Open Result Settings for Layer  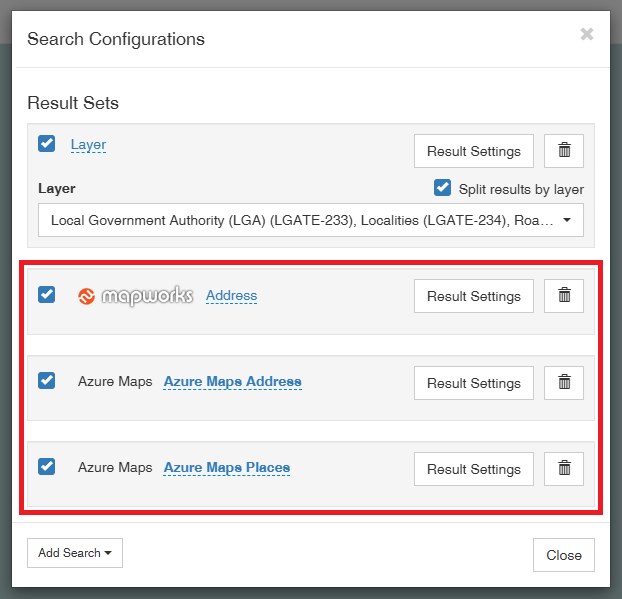point(474,151)
